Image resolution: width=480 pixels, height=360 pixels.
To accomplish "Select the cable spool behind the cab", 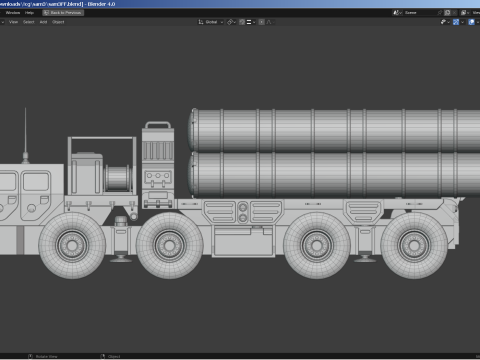I will pos(118,178).
